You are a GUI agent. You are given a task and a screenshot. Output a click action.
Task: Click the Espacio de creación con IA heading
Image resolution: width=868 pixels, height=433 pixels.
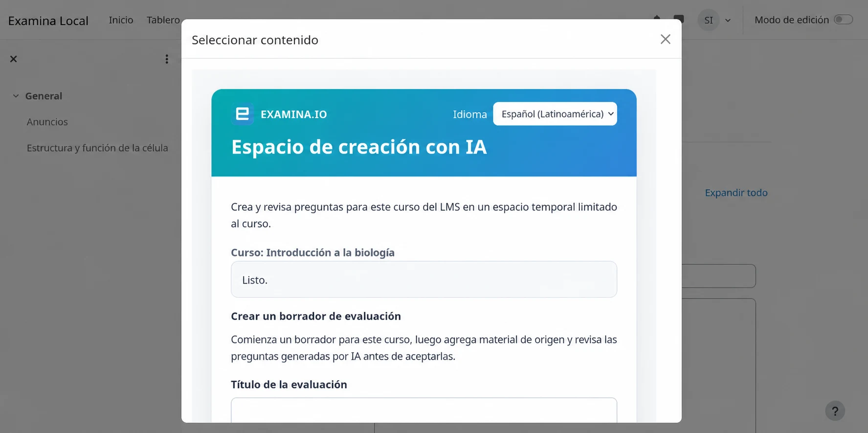coord(359,147)
